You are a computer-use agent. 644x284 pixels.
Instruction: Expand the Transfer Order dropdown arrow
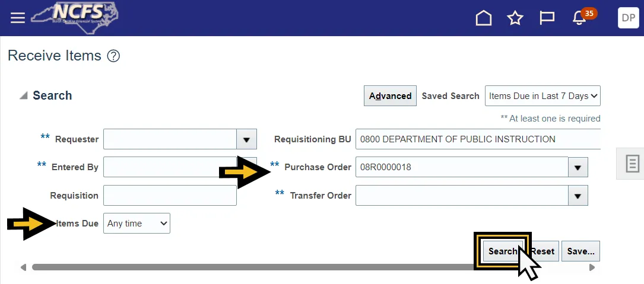click(x=578, y=196)
